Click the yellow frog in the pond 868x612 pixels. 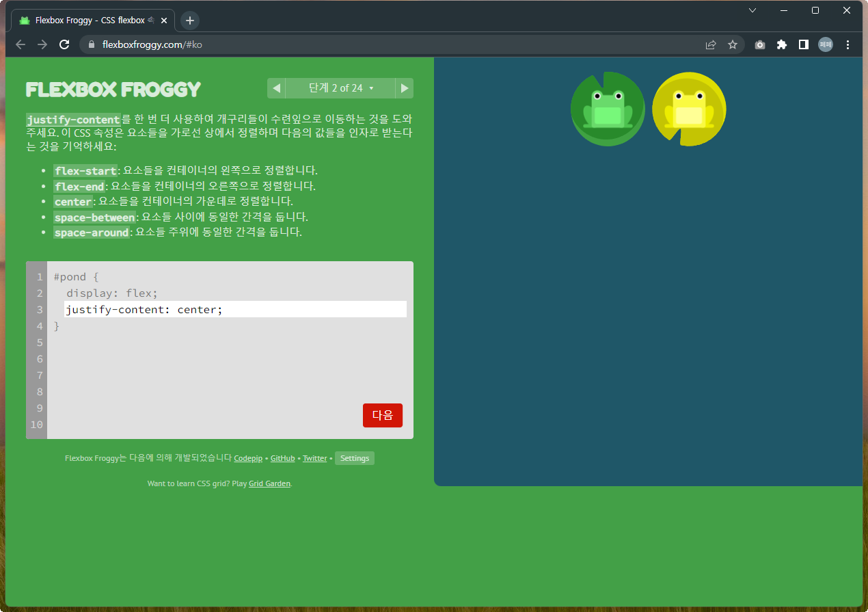689,109
